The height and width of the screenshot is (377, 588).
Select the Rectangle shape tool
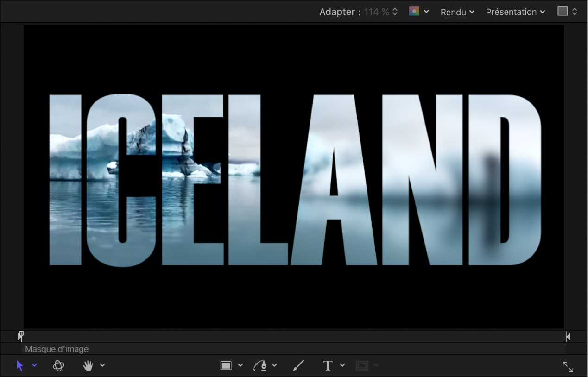click(x=226, y=365)
